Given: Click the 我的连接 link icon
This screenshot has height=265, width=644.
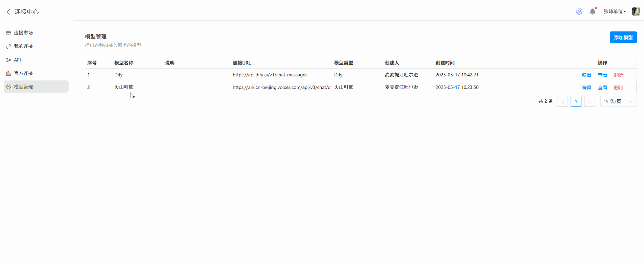Looking at the screenshot, I should pyautogui.click(x=8, y=46).
